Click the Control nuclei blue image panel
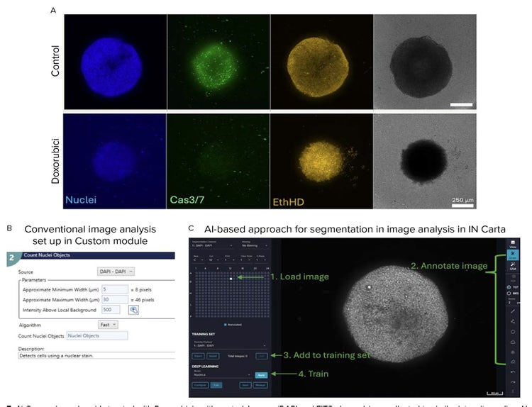 [x=116, y=62]
